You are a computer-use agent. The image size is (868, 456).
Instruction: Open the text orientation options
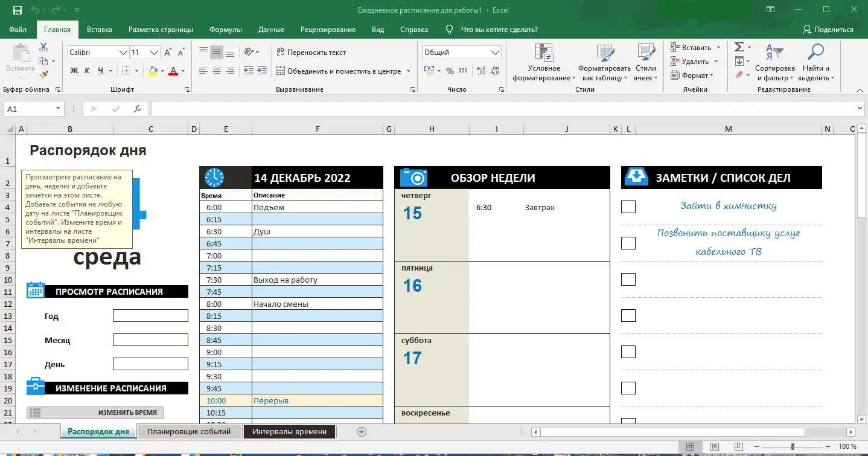point(252,52)
